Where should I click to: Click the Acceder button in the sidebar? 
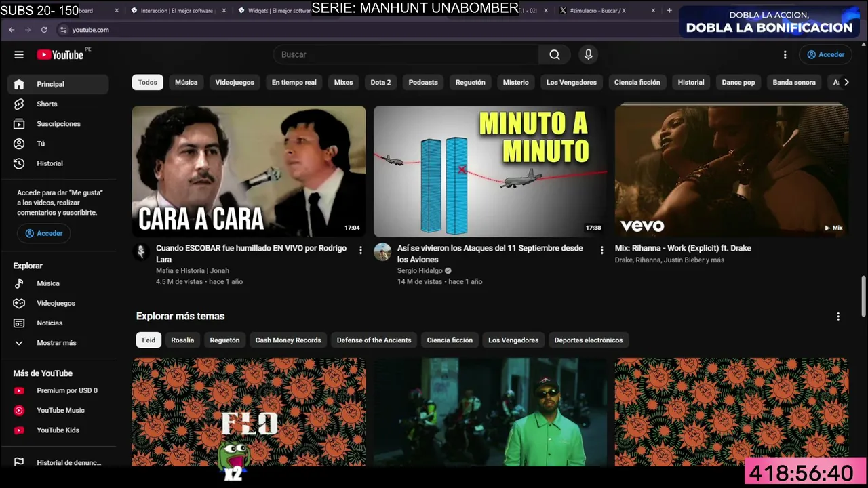(44, 233)
